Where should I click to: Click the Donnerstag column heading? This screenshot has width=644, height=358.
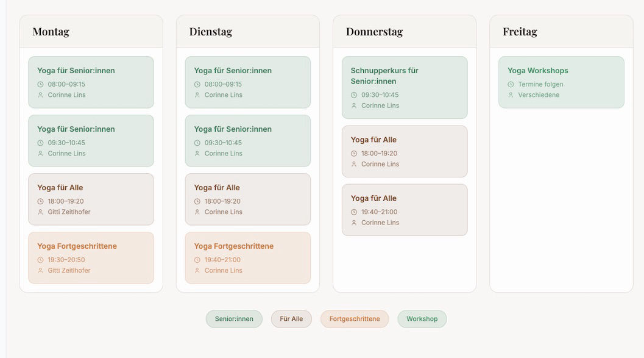pos(374,32)
